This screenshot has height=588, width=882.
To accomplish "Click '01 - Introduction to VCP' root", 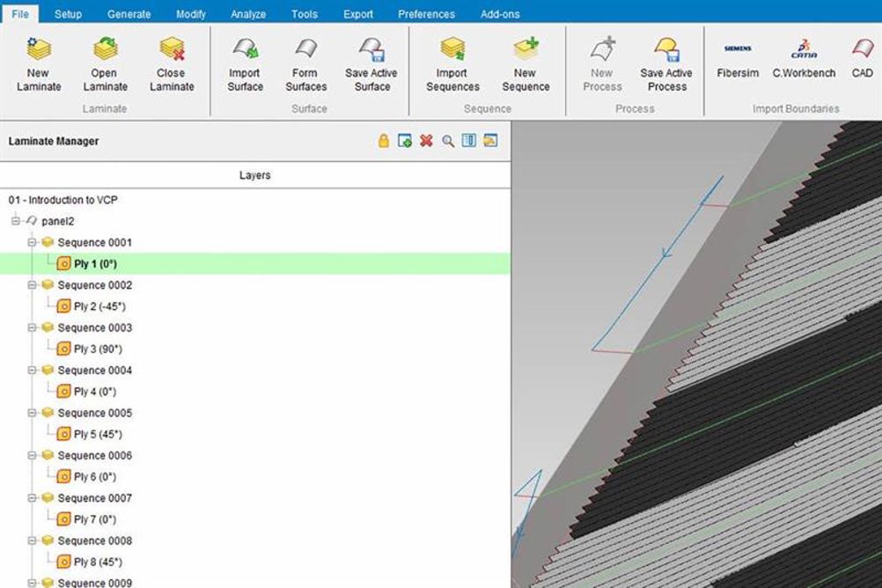I will tap(63, 200).
